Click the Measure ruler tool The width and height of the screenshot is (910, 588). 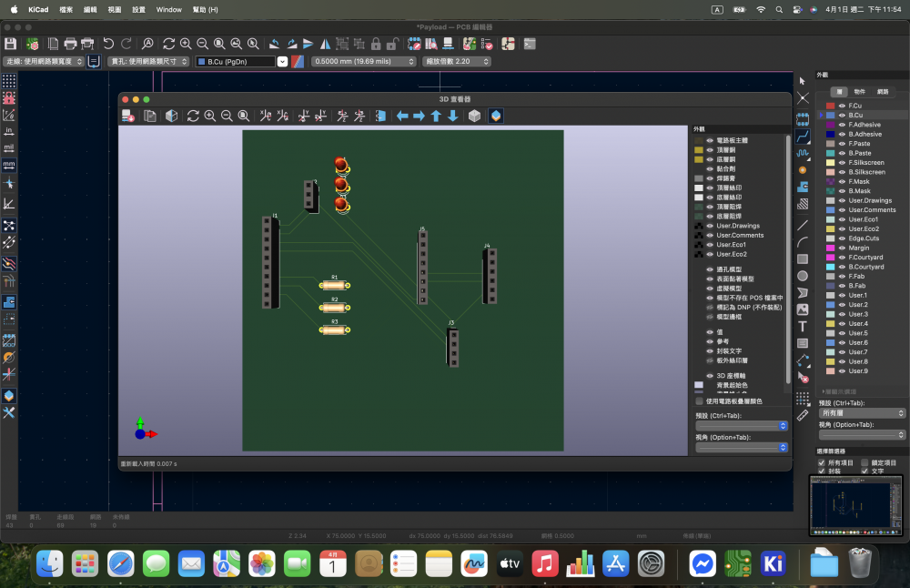coord(803,414)
